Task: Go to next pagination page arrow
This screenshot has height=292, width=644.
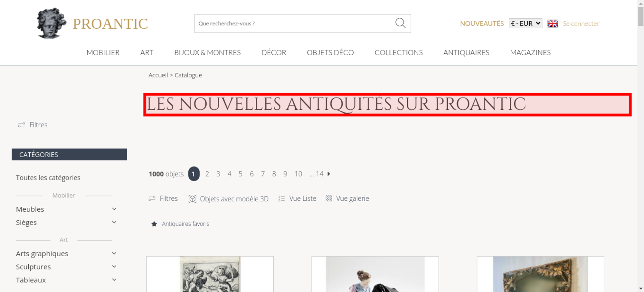Action: 329,174
